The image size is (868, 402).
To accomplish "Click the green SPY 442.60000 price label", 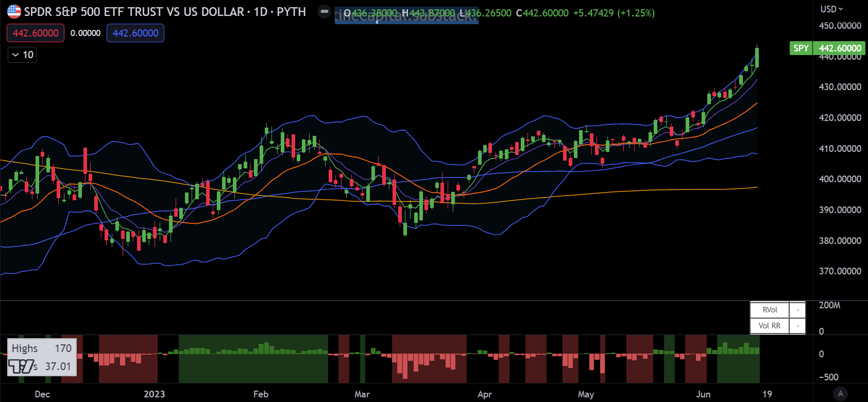I will point(827,48).
